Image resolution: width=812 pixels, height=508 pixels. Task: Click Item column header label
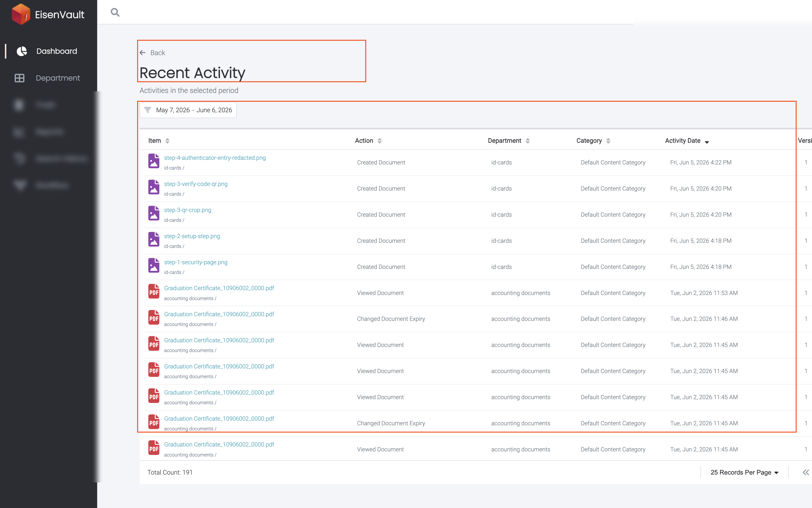tap(154, 141)
